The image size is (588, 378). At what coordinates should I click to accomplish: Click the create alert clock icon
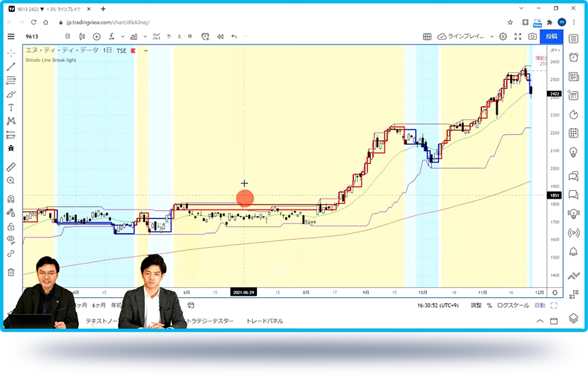tap(205, 36)
